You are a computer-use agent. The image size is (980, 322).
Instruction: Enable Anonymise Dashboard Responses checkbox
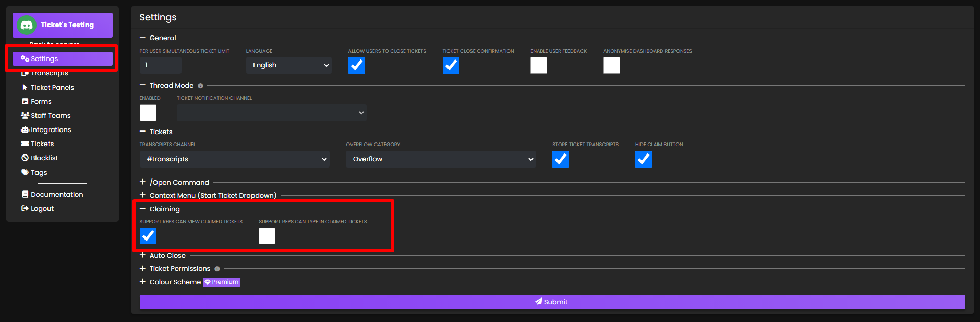tap(612, 65)
